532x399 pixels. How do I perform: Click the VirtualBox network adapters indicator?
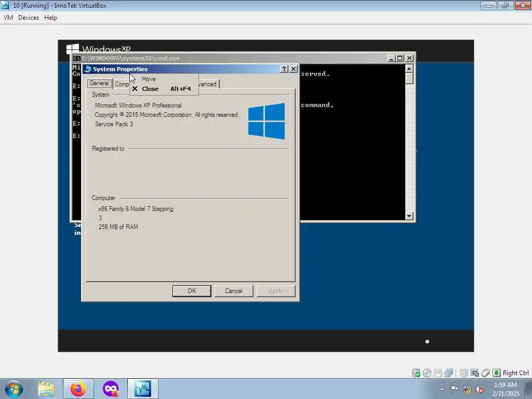(x=449, y=373)
